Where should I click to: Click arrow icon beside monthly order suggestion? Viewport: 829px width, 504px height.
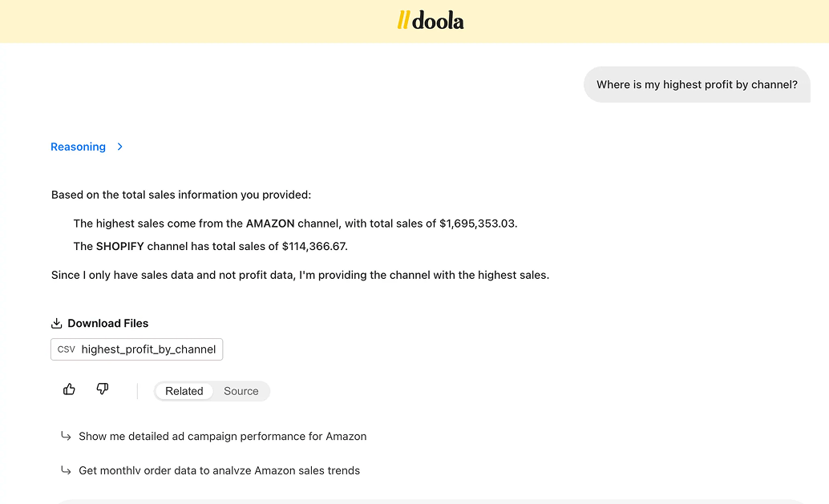click(x=66, y=470)
